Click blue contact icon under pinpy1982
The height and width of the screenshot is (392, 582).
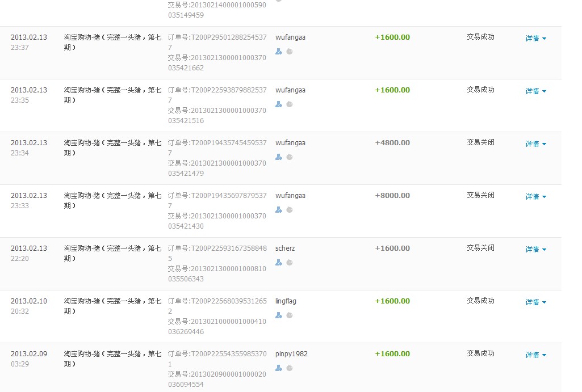pyautogui.click(x=278, y=368)
